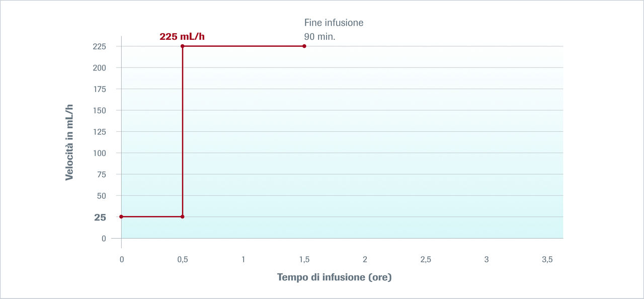This screenshot has width=644, height=299.
Task: Click the 225 y-axis tick label
Action: click(x=99, y=47)
